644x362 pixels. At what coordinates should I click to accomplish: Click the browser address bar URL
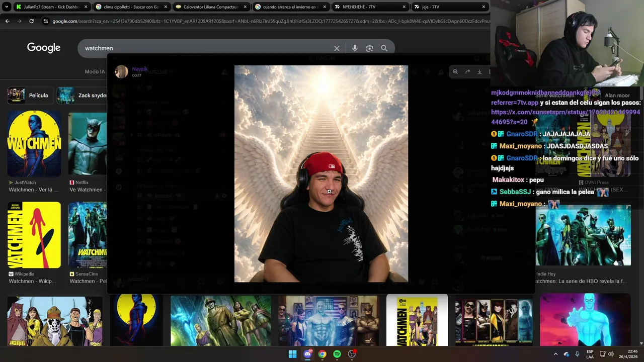click(x=271, y=21)
